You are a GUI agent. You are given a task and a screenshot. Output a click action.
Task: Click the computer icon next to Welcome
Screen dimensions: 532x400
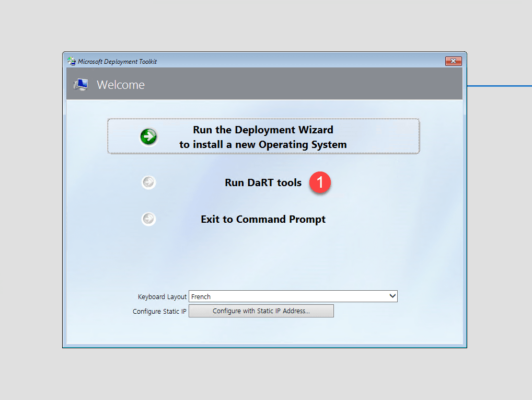(81, 84)
